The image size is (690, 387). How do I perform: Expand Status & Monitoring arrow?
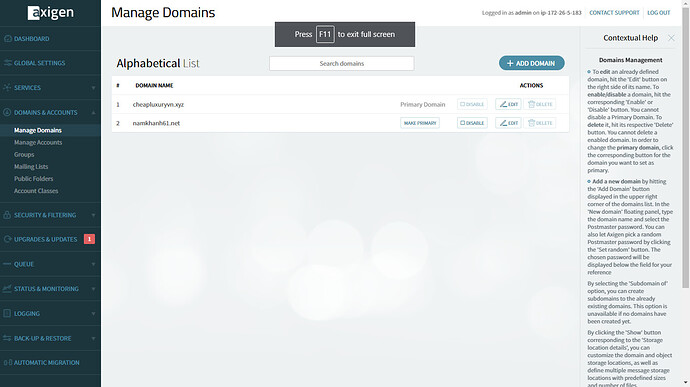point(93,289)
